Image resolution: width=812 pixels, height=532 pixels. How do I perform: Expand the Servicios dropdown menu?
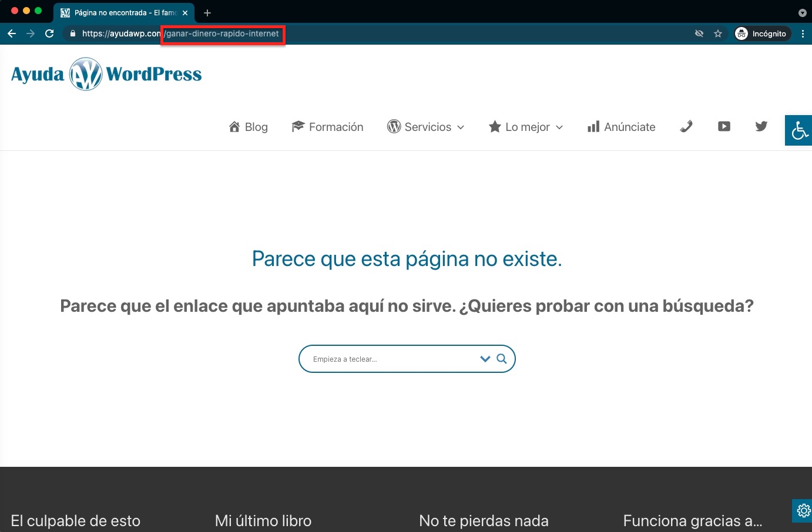tap(426, 127)
